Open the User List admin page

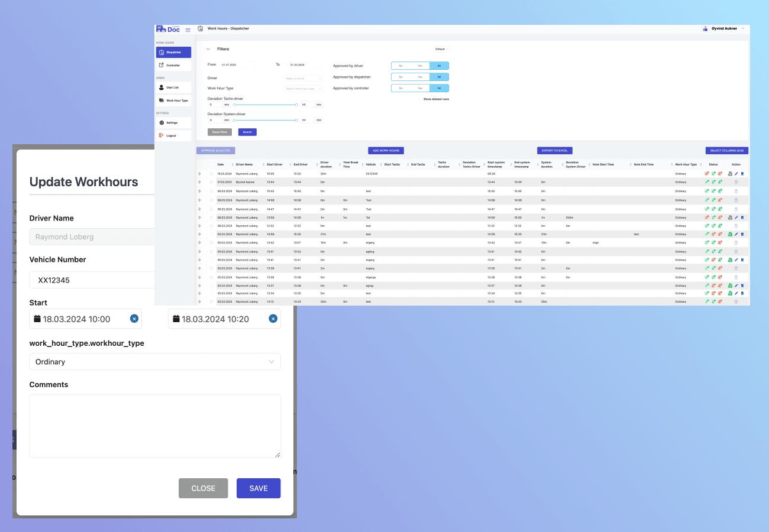tap(173, 87)
